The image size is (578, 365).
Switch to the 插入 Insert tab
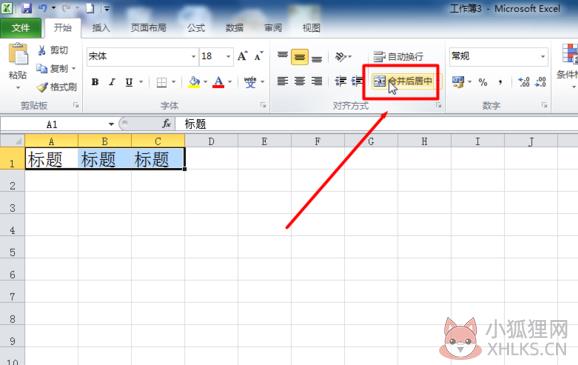[x=101, y=28]
